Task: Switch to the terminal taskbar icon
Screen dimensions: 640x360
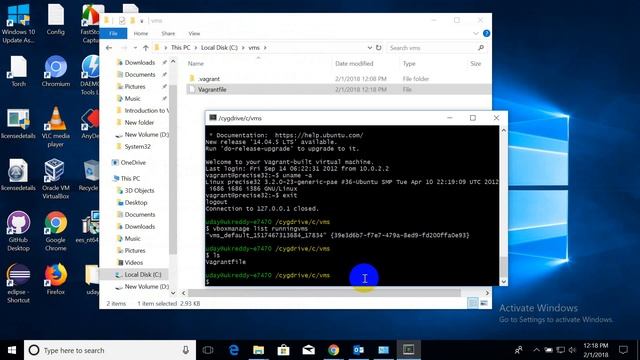Action: 408,350
